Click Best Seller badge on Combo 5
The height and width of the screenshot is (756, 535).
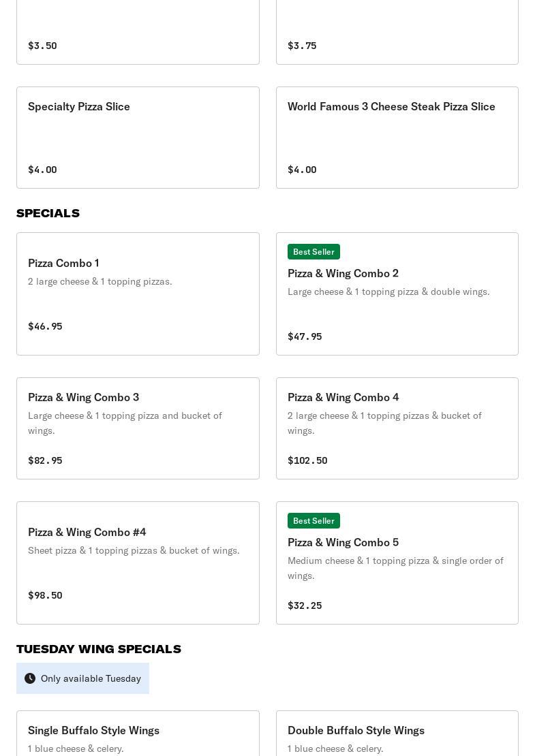point(314,521)
